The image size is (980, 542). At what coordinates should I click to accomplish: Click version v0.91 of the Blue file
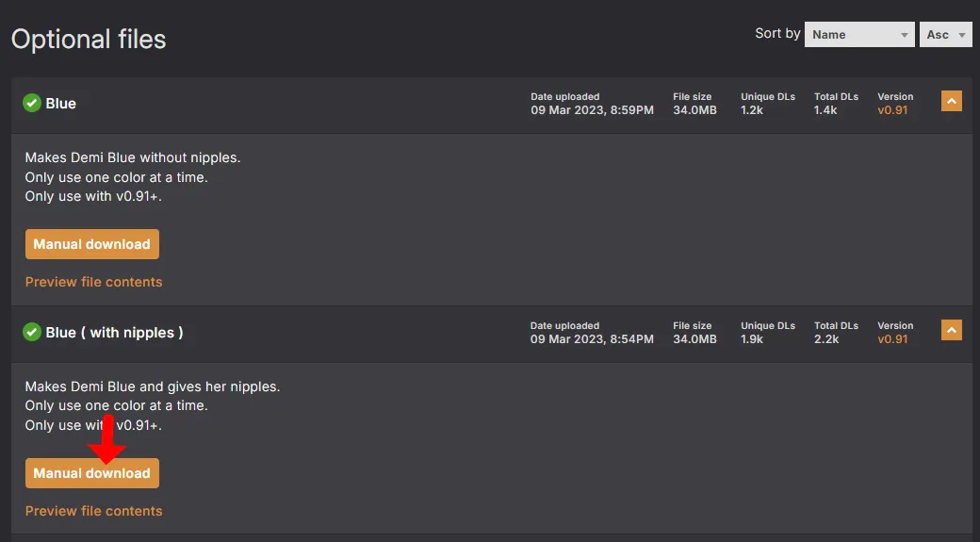click(x=892, y=110)
